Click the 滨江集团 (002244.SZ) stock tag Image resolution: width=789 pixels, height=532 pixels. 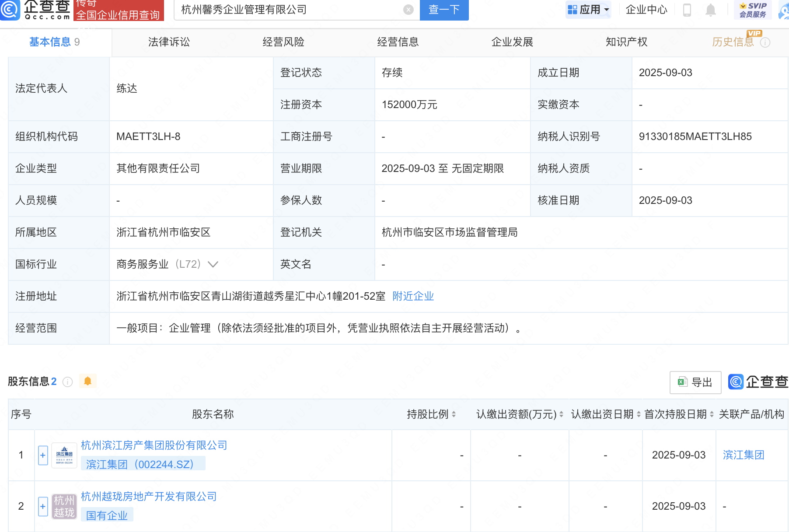143,464
